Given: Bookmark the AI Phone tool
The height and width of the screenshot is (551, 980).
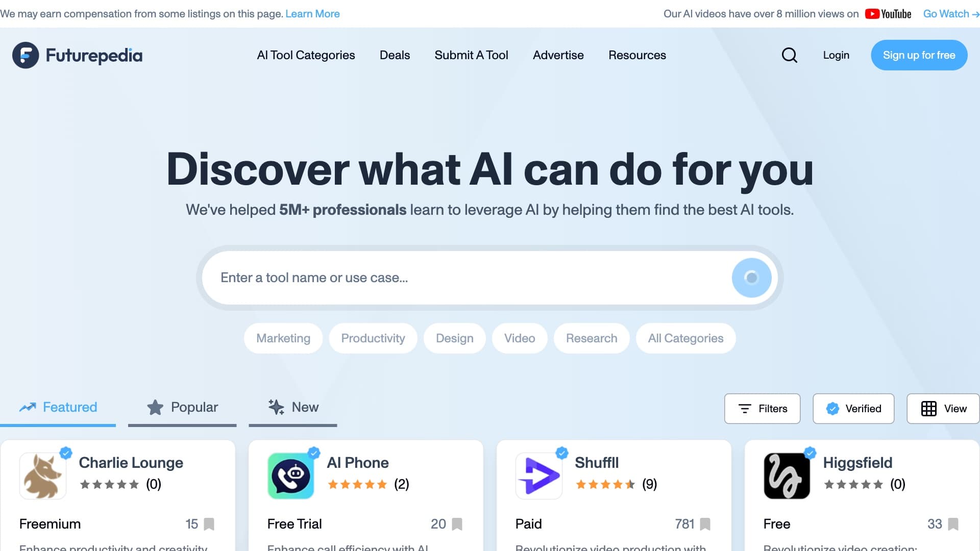Looking at the screenshot, I should click(457, 524).
